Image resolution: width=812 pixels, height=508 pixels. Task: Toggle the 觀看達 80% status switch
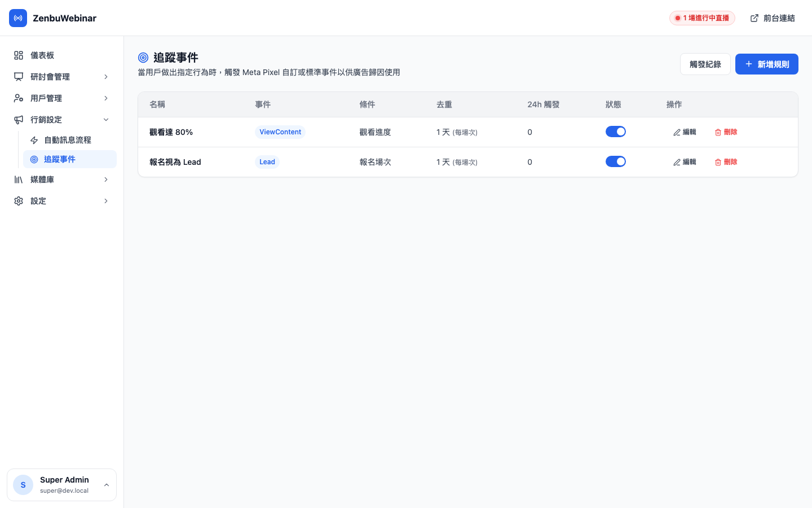[616, 131]
